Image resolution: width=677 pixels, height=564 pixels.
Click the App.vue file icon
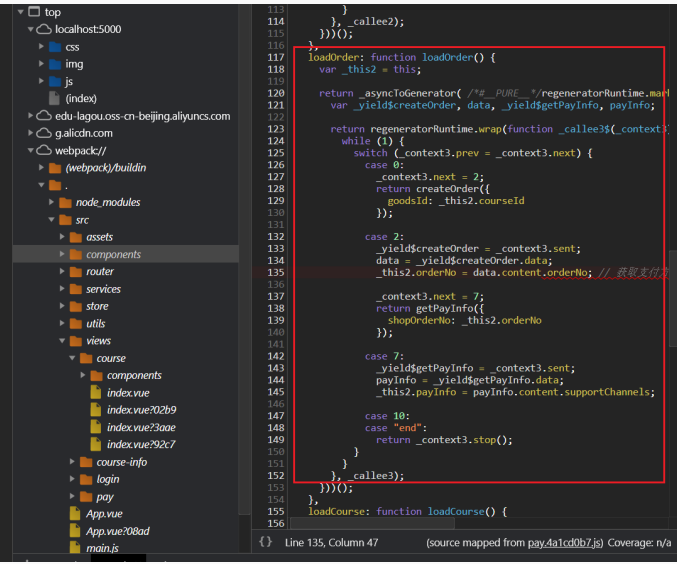point(75,513)
